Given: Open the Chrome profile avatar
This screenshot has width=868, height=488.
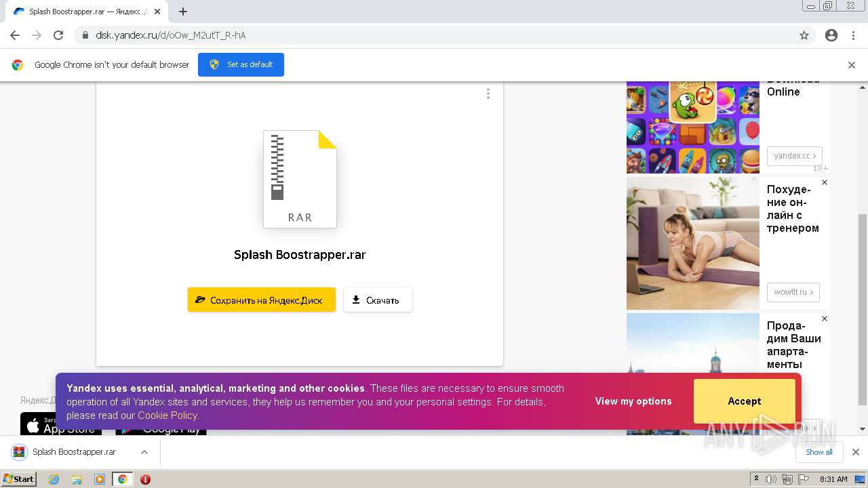Looking at the screenshot, I should (831, 35).
